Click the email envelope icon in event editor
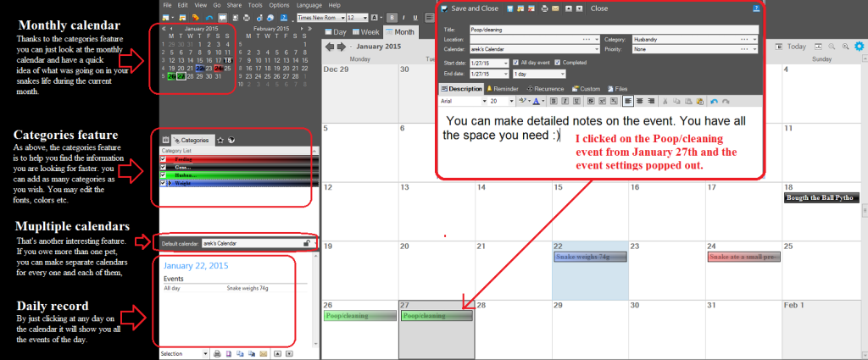The width and height of the screenshot is (868, 360). click(x=555, y=8)
